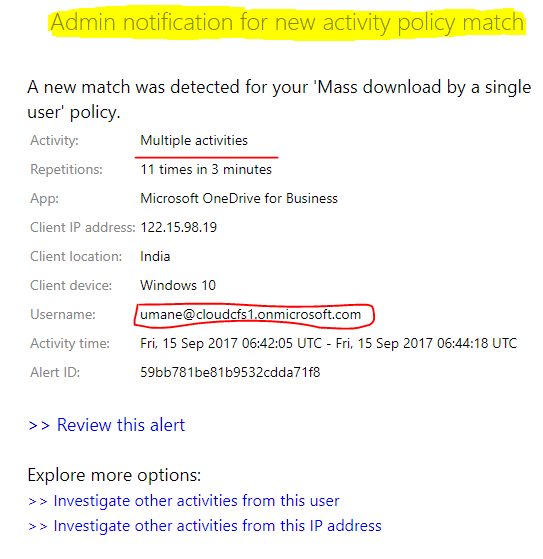The image size is (543, 559).
Task: Click the highlighted admin notification heading
Action: tap(287, 22)
